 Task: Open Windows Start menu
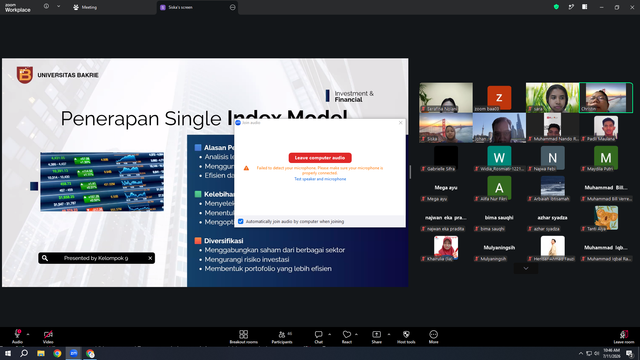pos(8,353)
